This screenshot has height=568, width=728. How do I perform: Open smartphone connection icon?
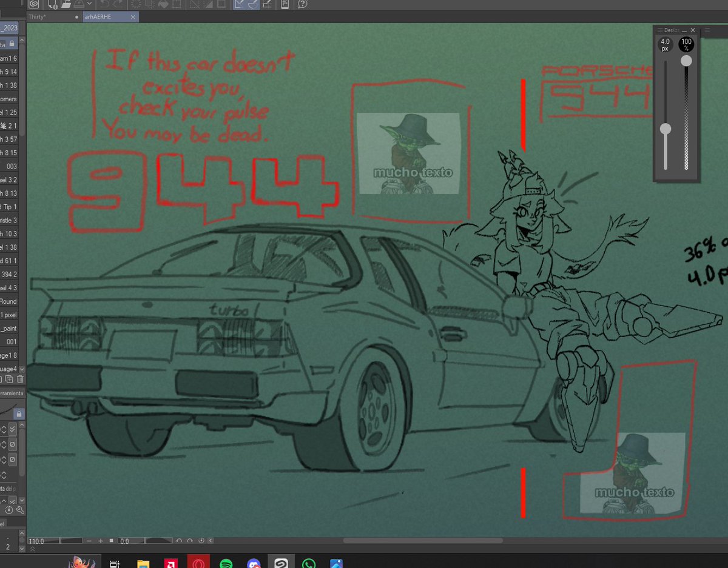(x=285, y=4)
